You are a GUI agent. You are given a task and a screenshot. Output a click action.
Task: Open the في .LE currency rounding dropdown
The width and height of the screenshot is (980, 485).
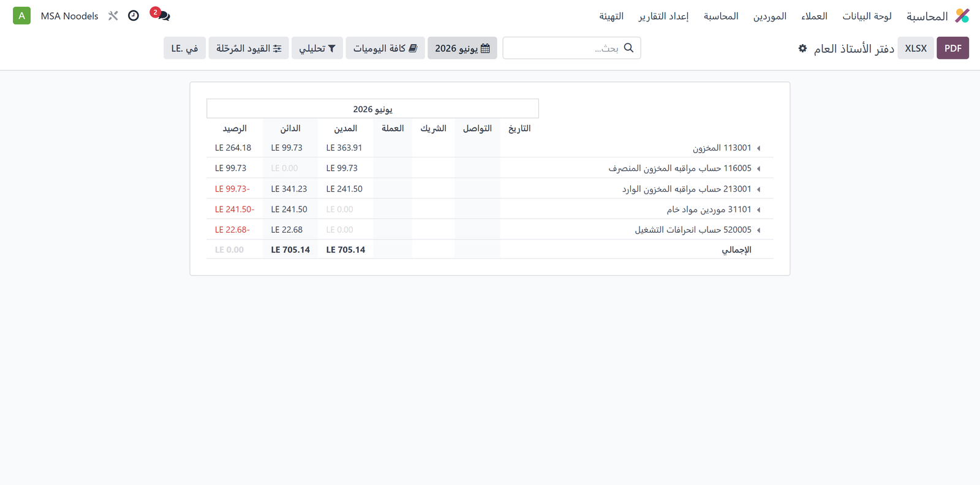[185, 48]
